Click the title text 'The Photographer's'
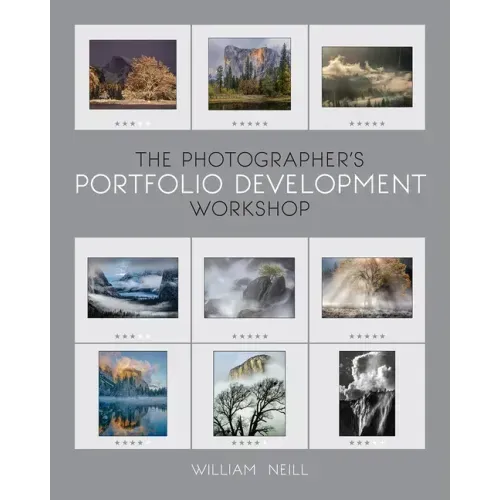This screenshot has height=500, width=500. click(250, 159)
